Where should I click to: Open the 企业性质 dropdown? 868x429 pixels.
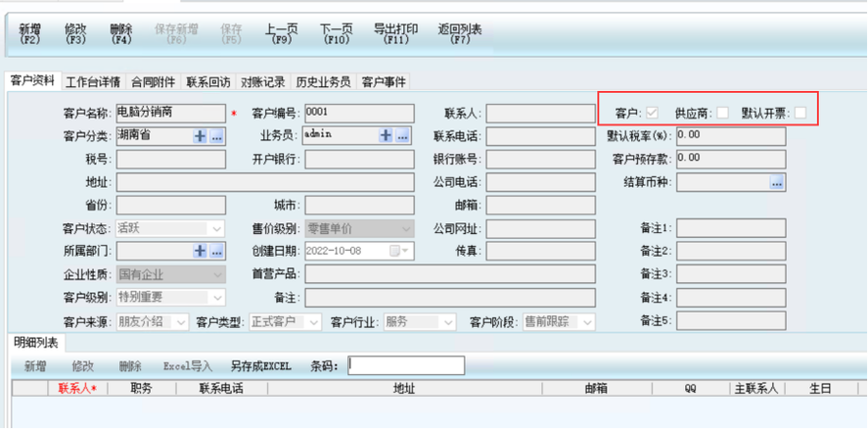point(216,274)
